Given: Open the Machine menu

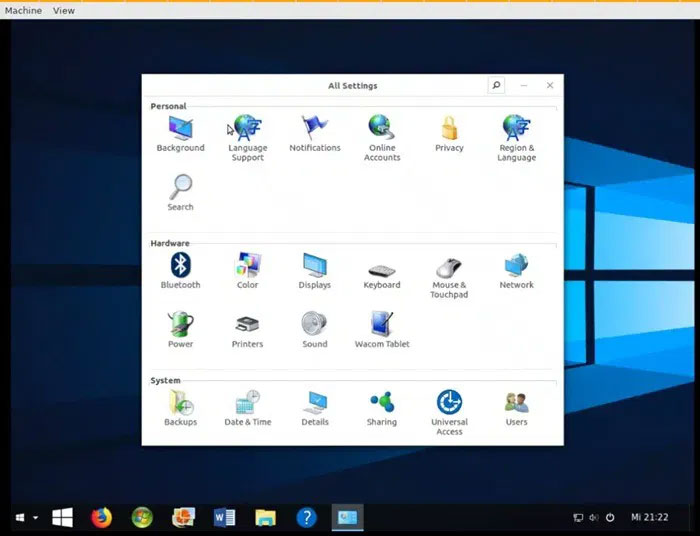Looking at the screenshot, I should (23, 10).
